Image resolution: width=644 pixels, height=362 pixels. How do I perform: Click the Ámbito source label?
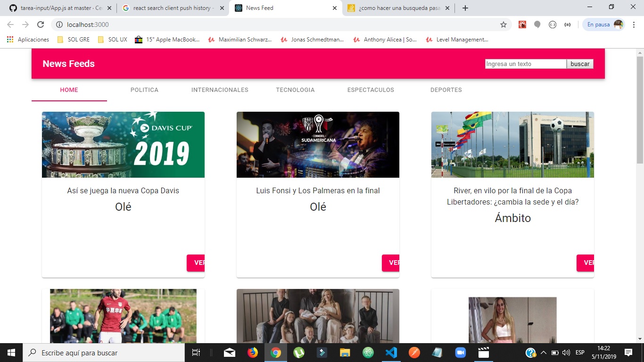pyautogui.click(x=513, y=218)
